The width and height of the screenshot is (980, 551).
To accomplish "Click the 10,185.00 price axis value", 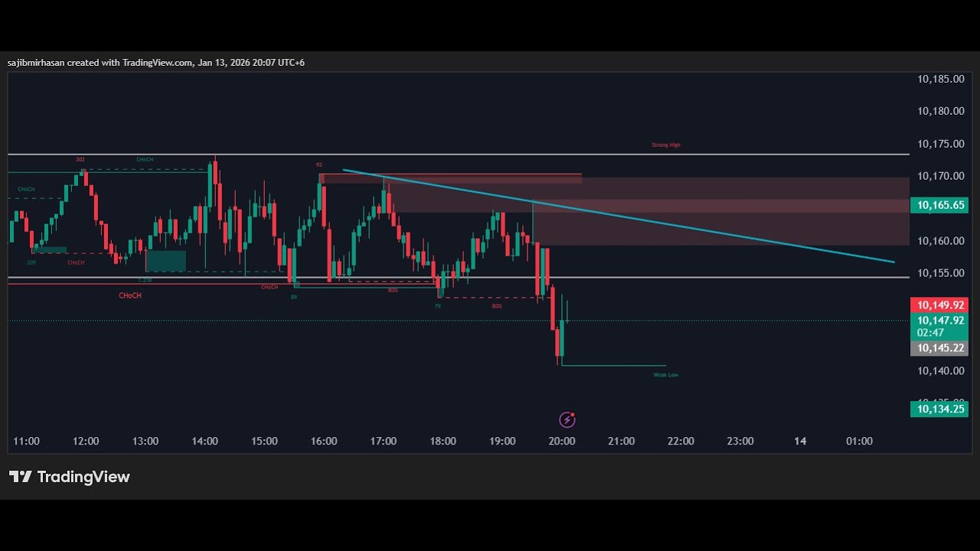I will (940, 79).
